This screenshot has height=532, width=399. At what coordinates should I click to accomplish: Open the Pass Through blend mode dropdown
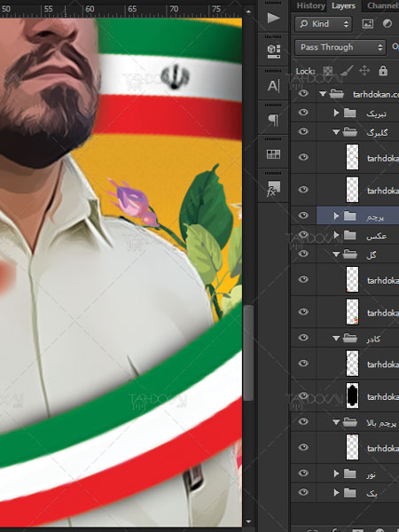[340, 47]
